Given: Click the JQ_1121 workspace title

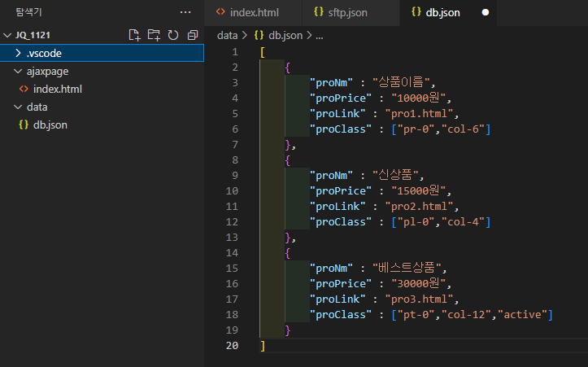Looking at the screenshot, I should (x=33, y=35).
